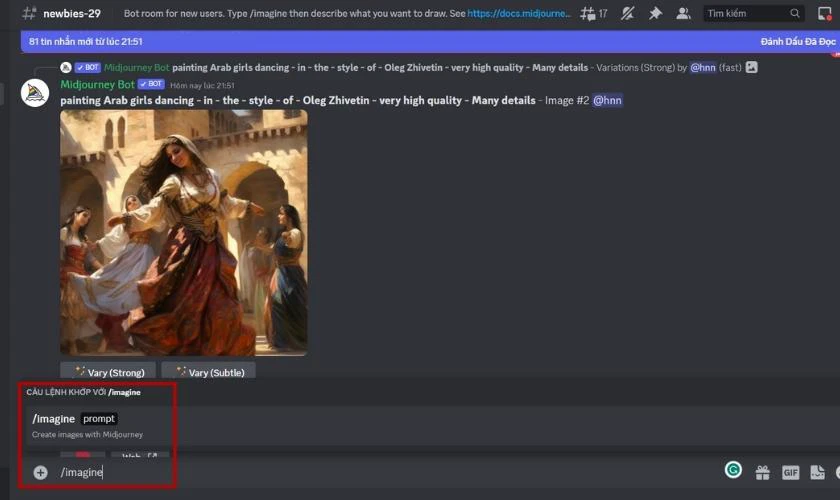Click the Midjourney Bot avatar
840x500 pixels.
(35, 93)
